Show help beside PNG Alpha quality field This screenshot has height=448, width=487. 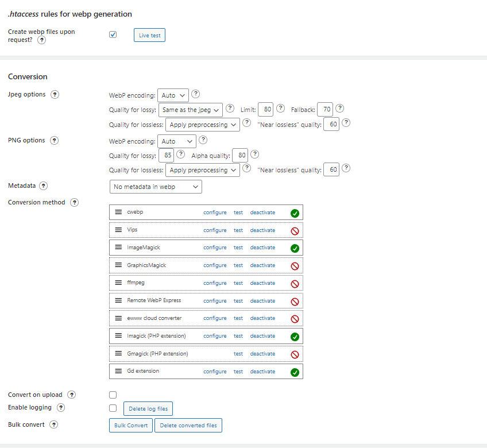coord(254,154)
